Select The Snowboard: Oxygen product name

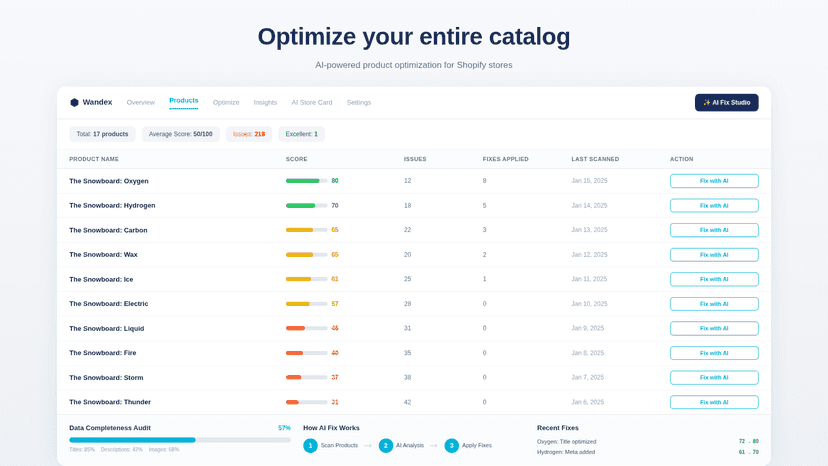click(109, 181)
